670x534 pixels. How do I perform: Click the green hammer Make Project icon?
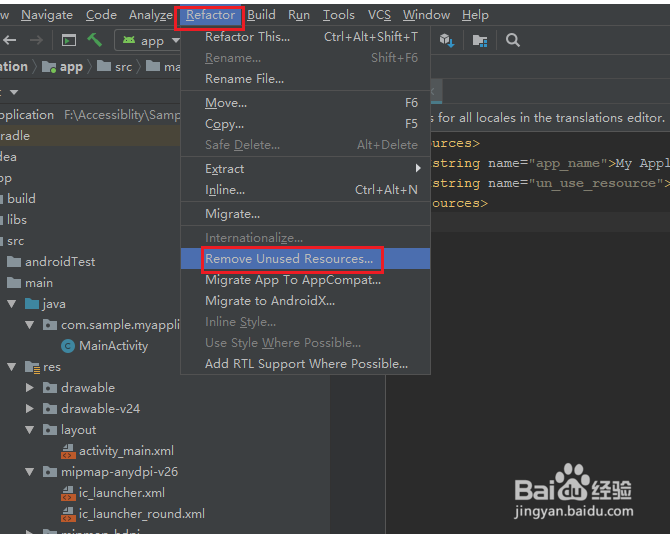(x=94, y=40)
